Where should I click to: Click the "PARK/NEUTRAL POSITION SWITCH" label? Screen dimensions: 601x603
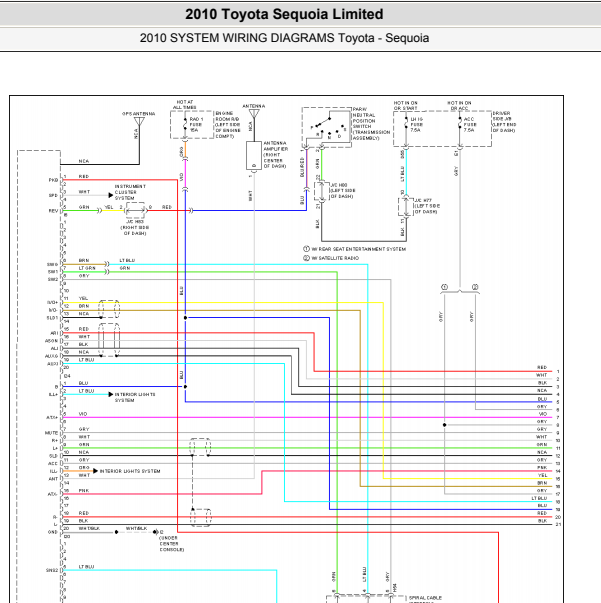(371, 124)
